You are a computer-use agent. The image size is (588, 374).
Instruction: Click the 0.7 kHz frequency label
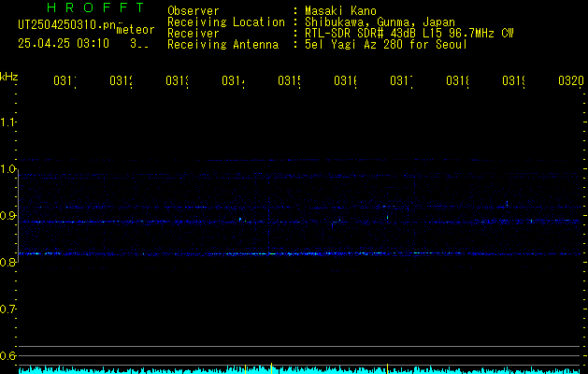[x=7, y=309]
